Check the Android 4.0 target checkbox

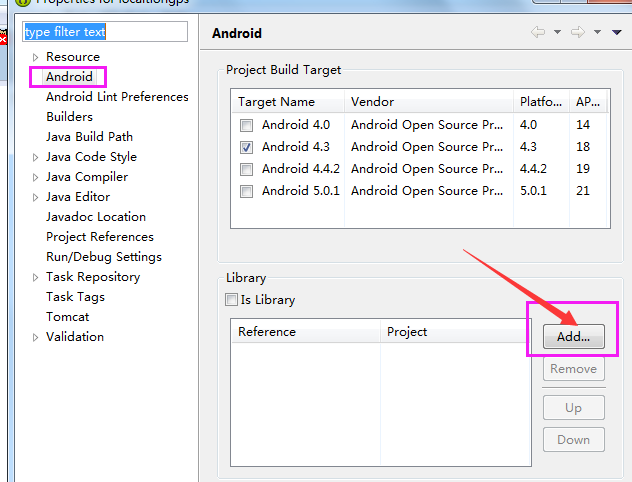pyautogui.click(x=246, y=125)
